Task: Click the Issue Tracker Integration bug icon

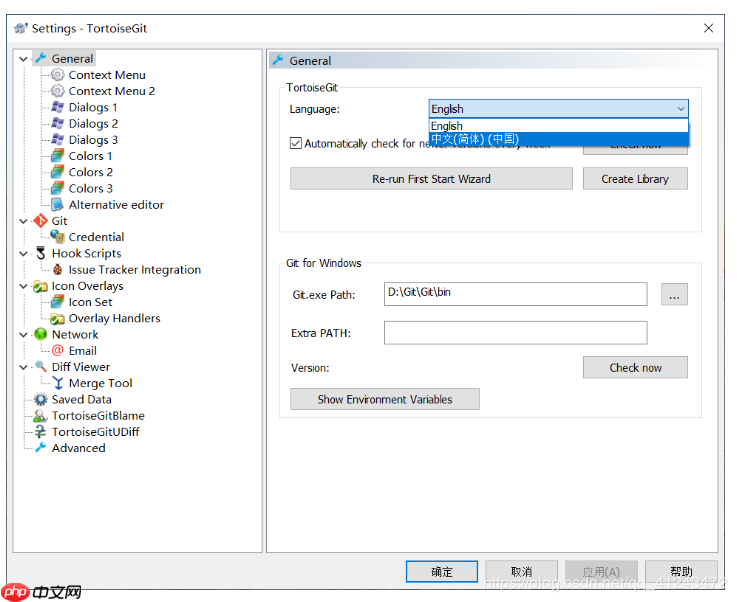Action: (x=57, y=269)
